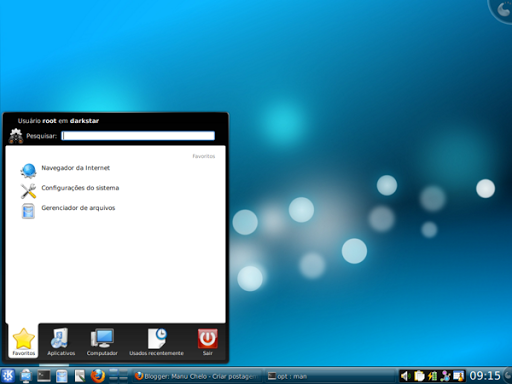
Task: Open the calendar cleanup tray icon
Action: point(459,376)
